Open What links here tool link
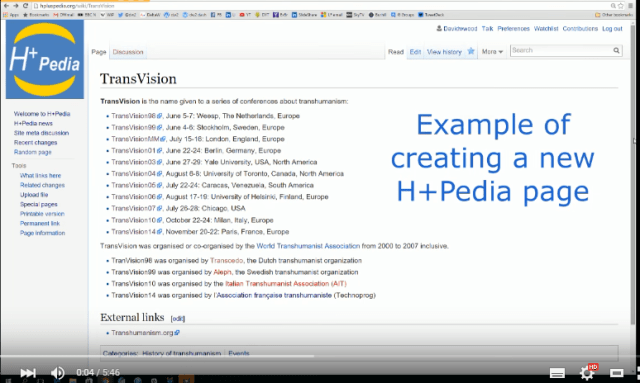This screenshot has height=383, width=640. click(40, 176)
